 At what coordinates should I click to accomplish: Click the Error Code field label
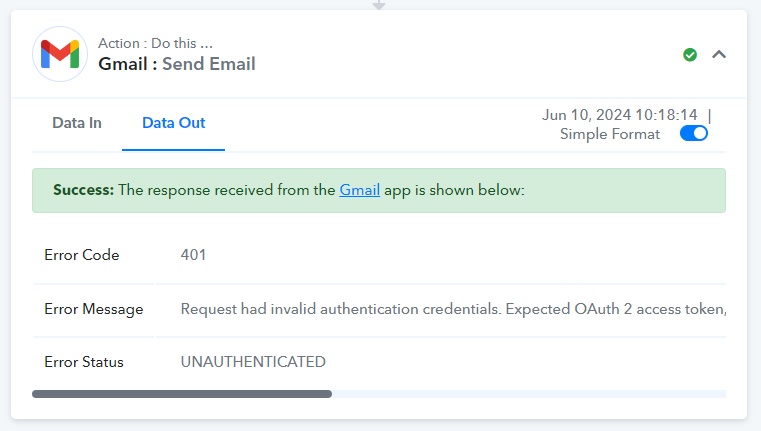pyautogui.click(x=82, y=255)
